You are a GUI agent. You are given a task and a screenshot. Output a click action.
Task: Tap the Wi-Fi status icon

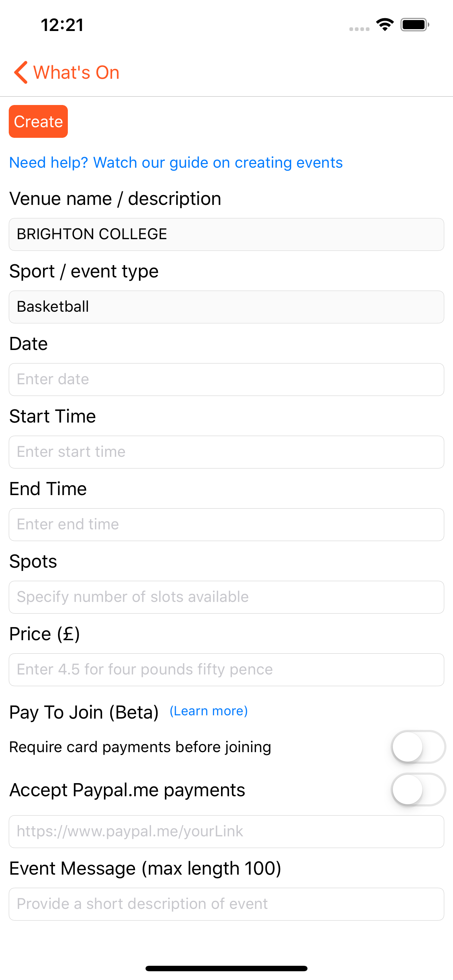click(384, 25)
